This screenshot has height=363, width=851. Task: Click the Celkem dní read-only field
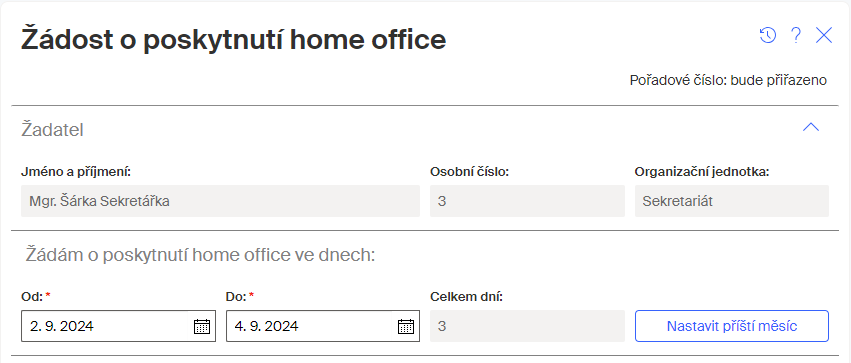(x=528, y=326)
